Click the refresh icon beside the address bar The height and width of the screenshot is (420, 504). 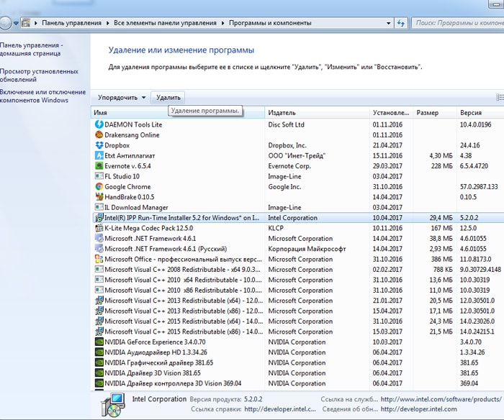click(400, 23)
